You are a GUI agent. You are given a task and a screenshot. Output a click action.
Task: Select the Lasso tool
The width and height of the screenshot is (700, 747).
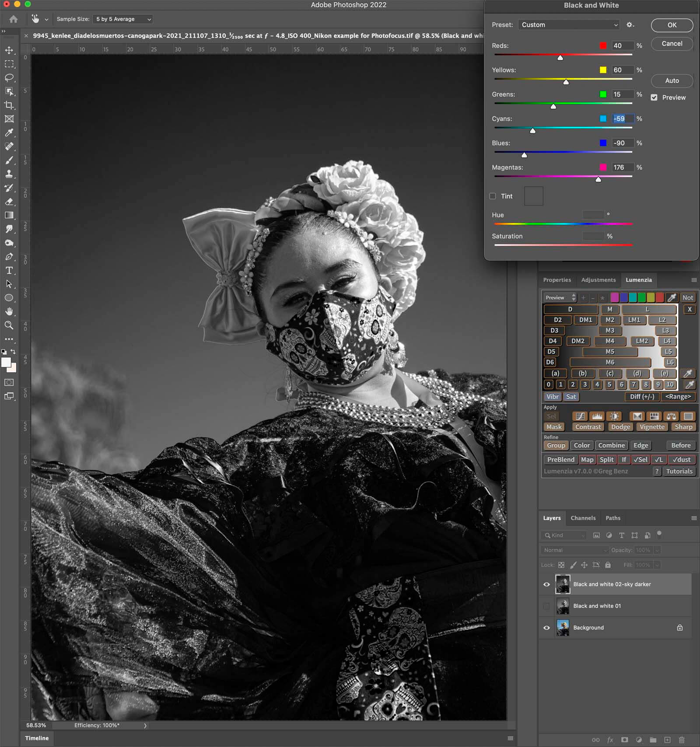[9, 78]
